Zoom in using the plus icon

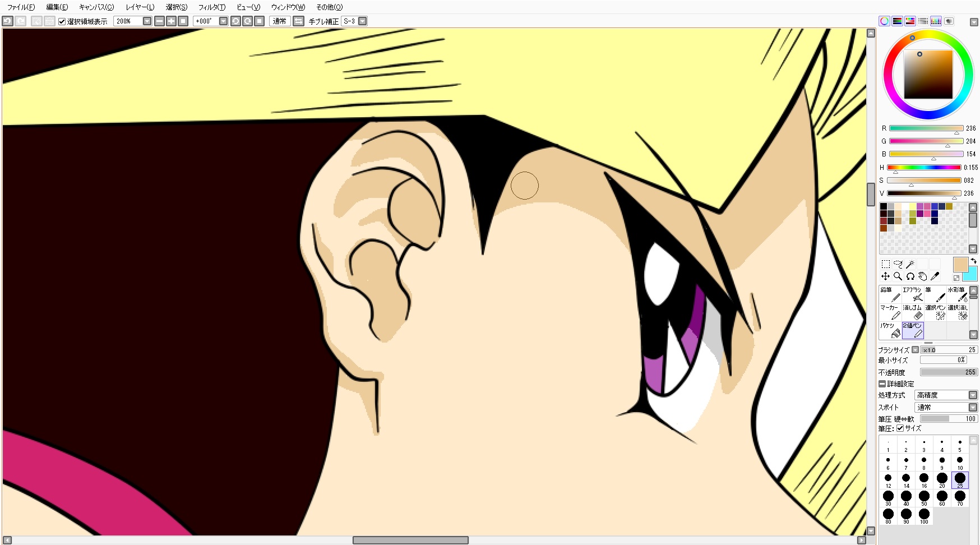pyautogui.click(x=171, y=21)
